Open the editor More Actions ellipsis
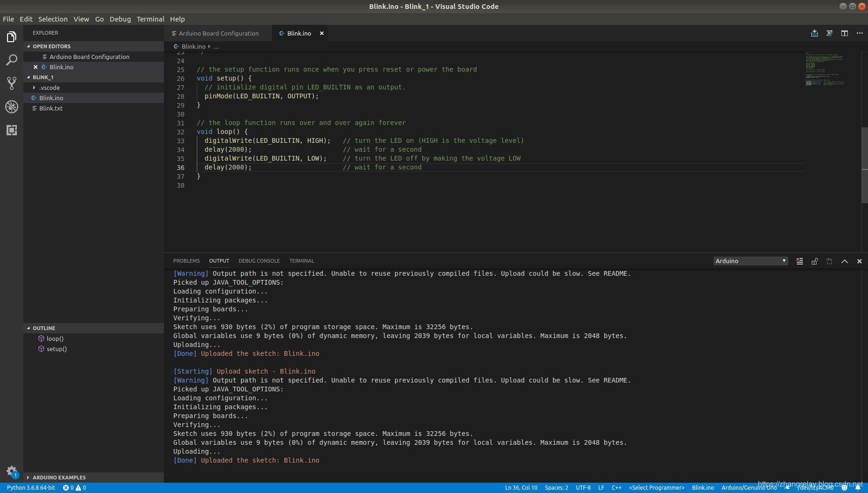Screen dimensions: 868x493 (860, 33)
